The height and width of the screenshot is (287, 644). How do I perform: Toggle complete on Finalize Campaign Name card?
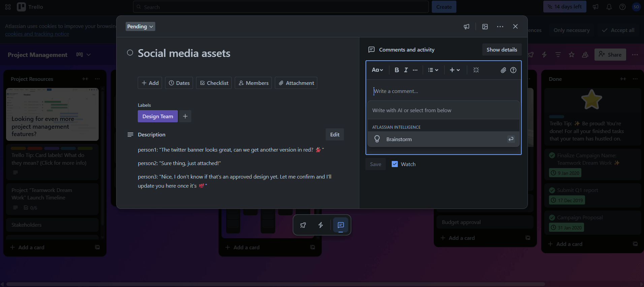(x=552, y=155)
